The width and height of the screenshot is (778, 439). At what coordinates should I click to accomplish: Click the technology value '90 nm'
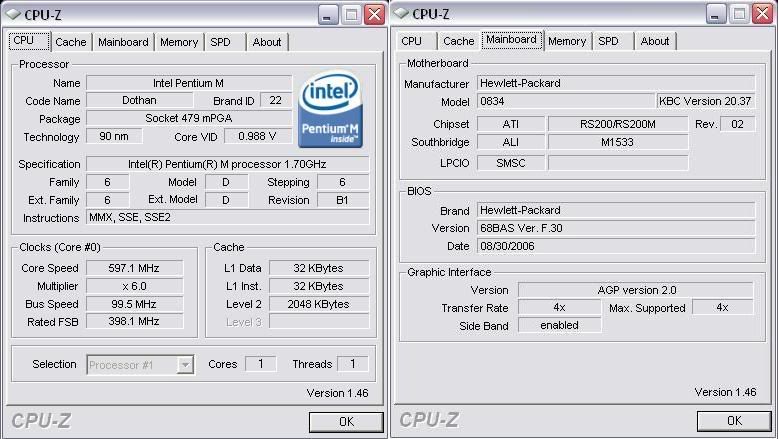[114, 136]
